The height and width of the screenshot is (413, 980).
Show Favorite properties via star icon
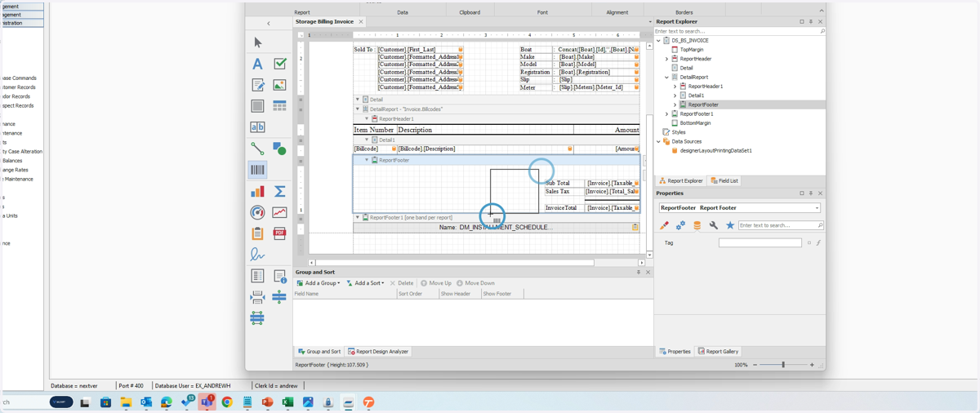pos(730,225)
